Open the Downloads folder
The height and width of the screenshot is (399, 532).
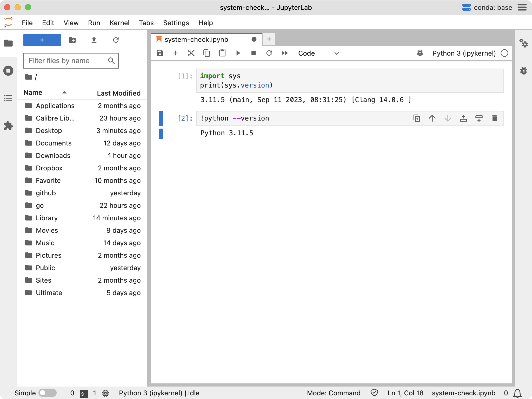(x=53, y=156)
